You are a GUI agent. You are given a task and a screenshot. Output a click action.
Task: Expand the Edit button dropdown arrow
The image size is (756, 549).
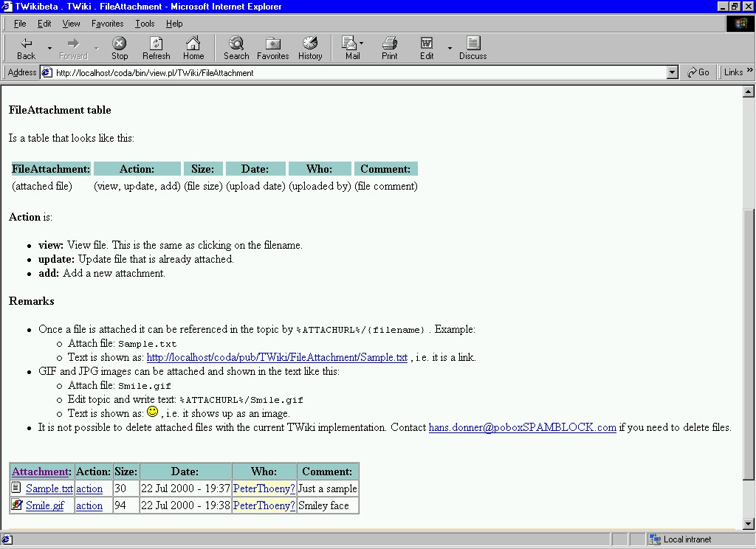450,49
